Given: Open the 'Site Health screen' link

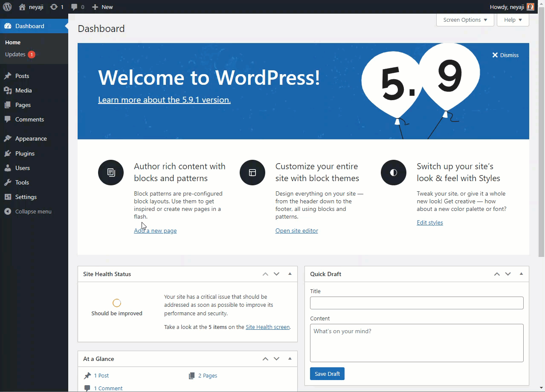Looking at the screenshot, I should [x=268, y=327].
